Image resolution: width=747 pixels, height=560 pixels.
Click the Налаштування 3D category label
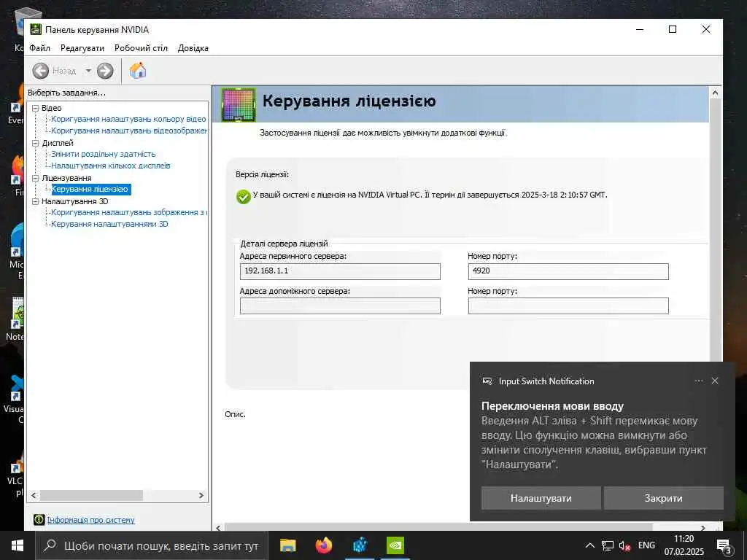[75, 201]
